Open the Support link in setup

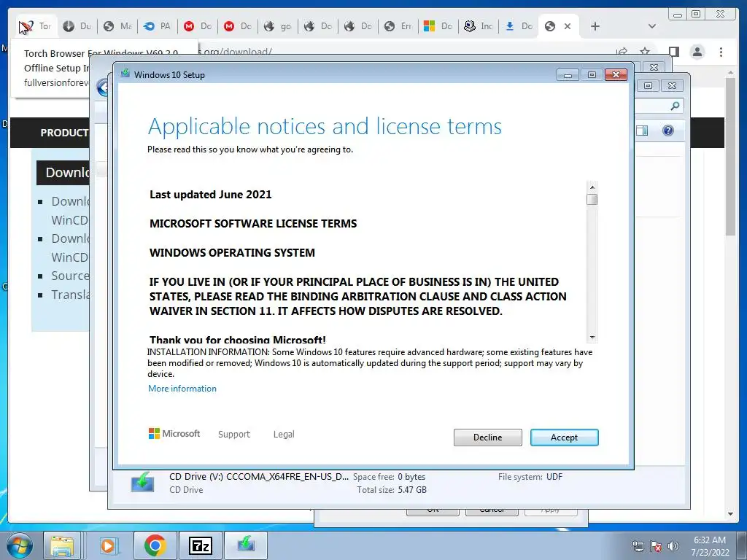234,435
